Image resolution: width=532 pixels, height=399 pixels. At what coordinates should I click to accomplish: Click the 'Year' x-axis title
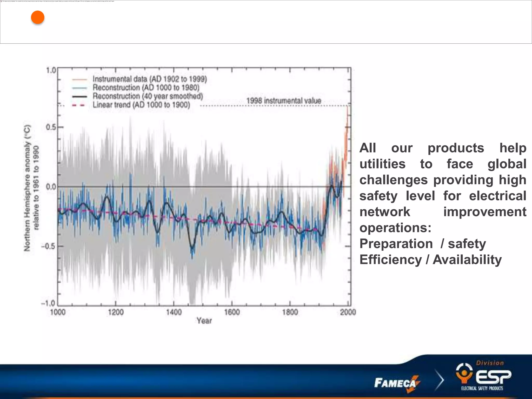tap(204, 321)
